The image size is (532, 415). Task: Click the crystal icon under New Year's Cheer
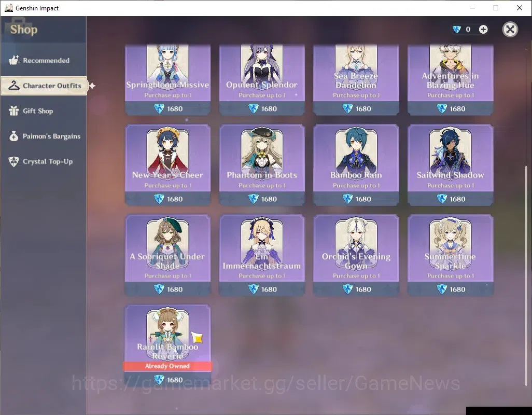point(159,199)
